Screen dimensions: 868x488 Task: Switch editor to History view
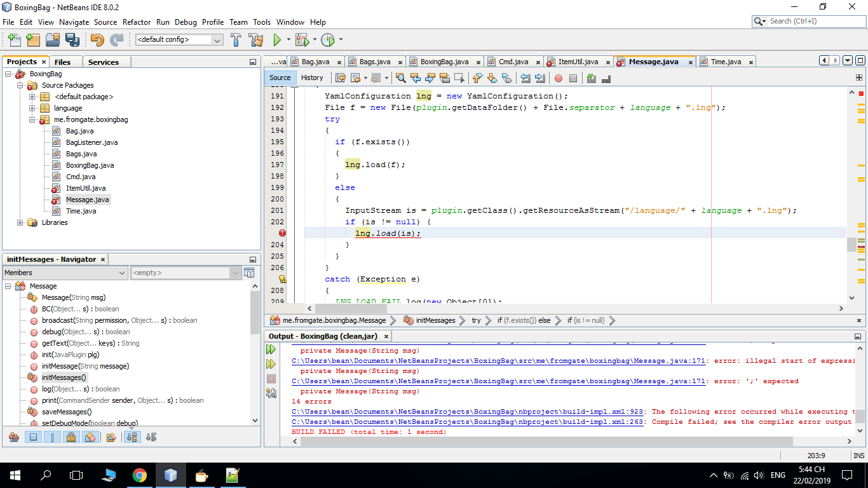coord(312,78)
